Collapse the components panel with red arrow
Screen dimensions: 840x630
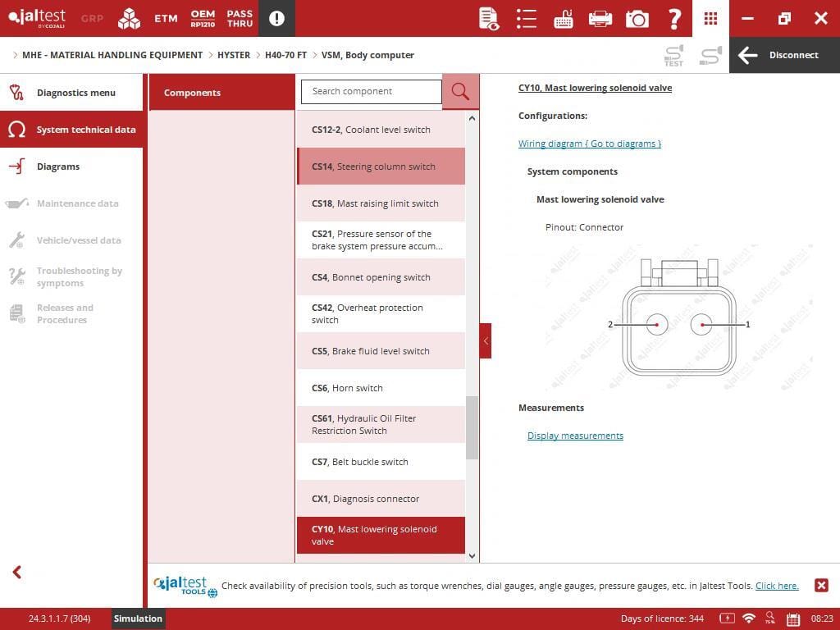tap(486, 340)
